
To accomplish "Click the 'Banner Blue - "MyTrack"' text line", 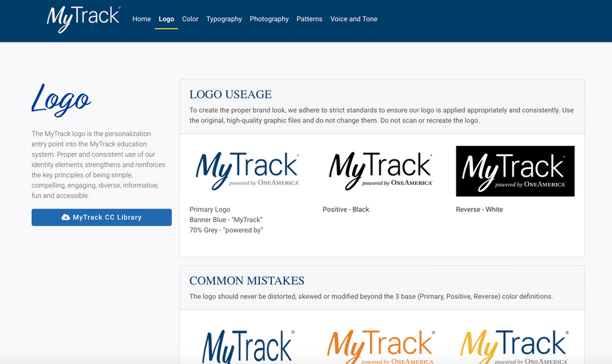I will [226, 220].
